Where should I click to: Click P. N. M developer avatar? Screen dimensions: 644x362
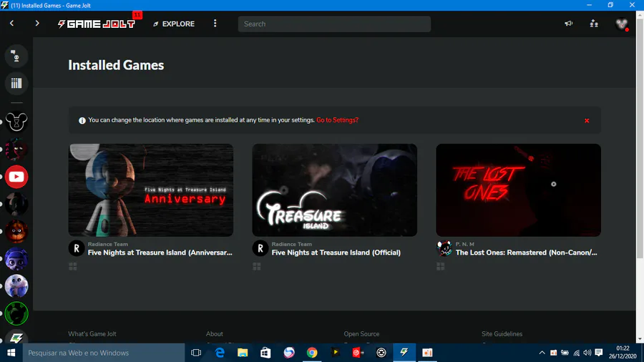click(444, 248)
